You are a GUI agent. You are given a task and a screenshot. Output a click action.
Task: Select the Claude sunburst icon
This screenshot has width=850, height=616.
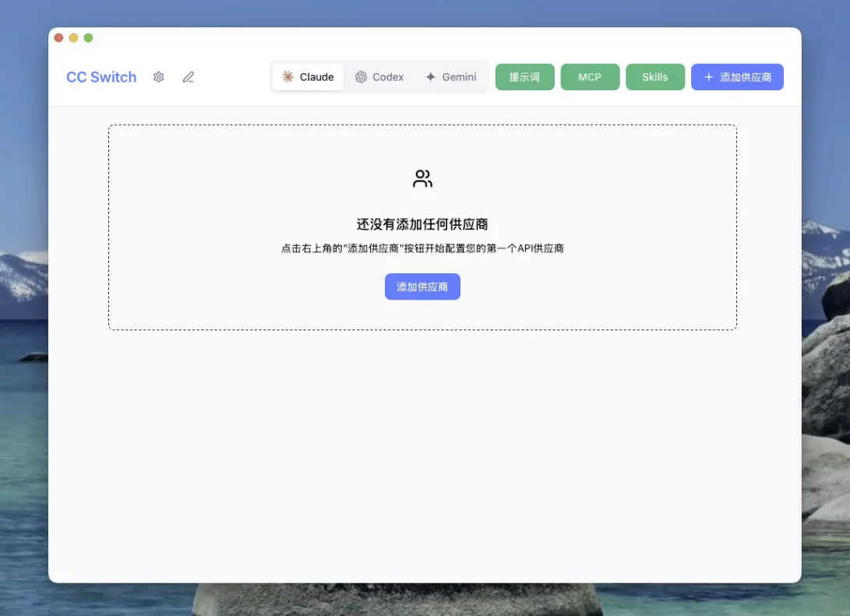[x=287, y=76]
